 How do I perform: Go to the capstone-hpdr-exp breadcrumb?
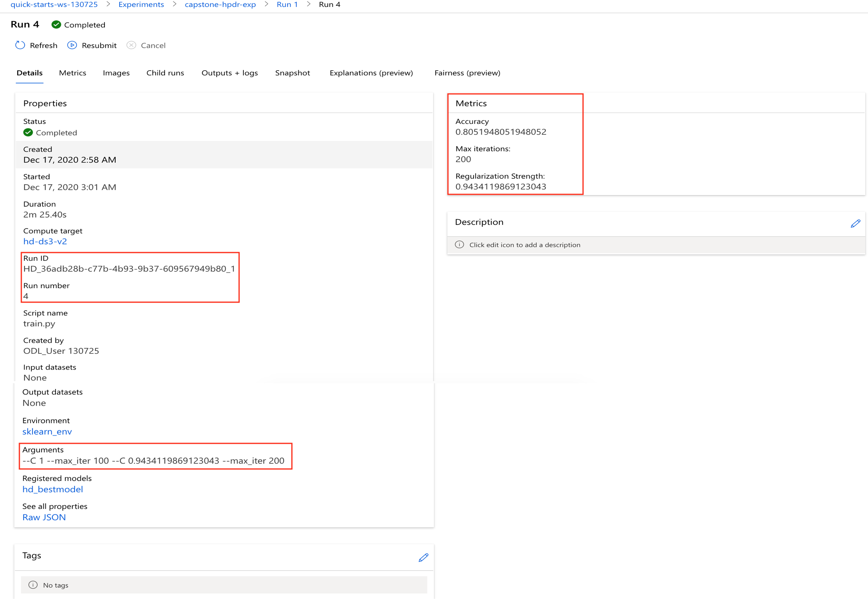(220, 5)
